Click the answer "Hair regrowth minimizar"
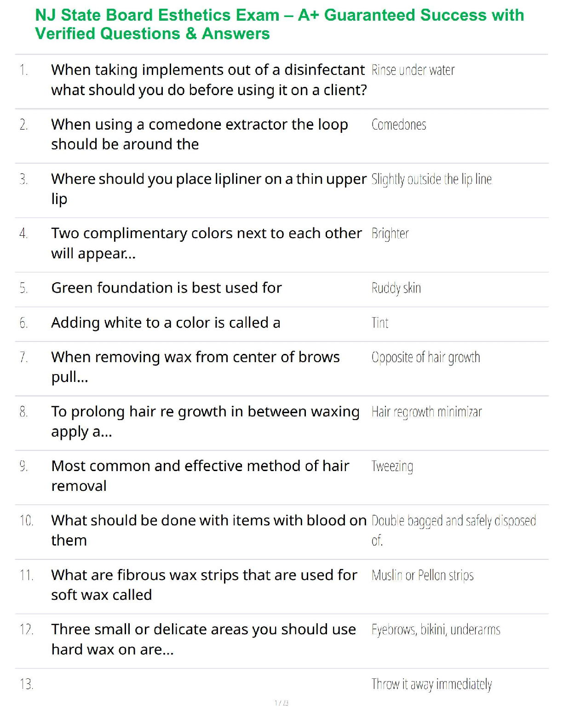Image resolution: width=563 pixels, height=728 pixels. click(x=426, y=412)
